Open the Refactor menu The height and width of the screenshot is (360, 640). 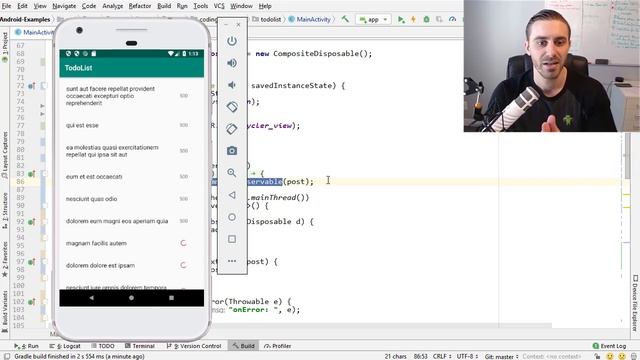point(140,6)
